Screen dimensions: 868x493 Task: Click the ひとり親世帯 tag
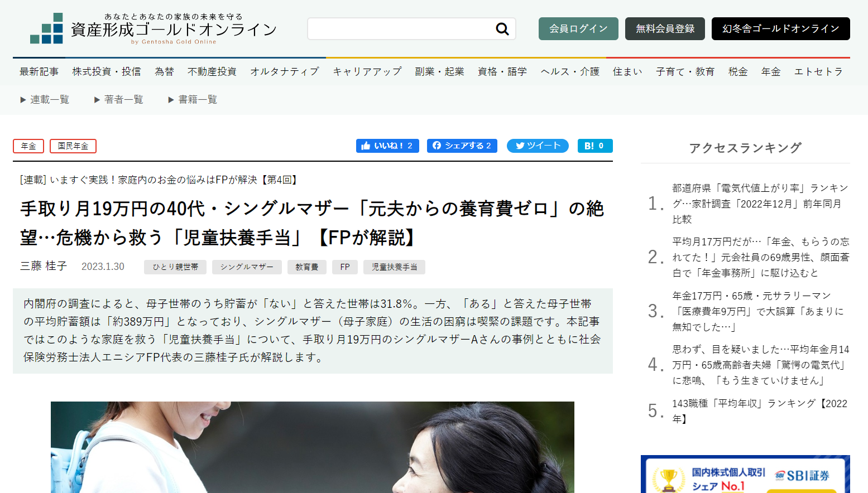point(175,267)
